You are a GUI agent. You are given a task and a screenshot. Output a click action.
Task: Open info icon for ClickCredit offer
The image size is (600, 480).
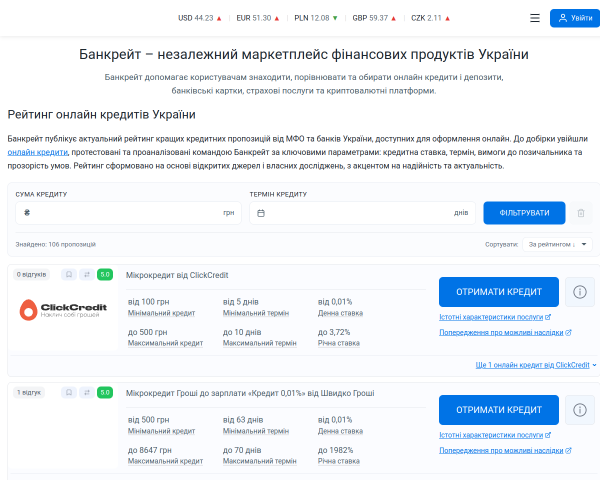click(580, 292)
